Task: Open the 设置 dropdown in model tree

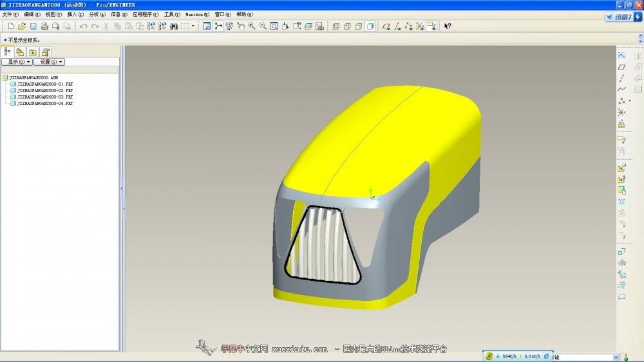Action: click(x=50, y=62)
